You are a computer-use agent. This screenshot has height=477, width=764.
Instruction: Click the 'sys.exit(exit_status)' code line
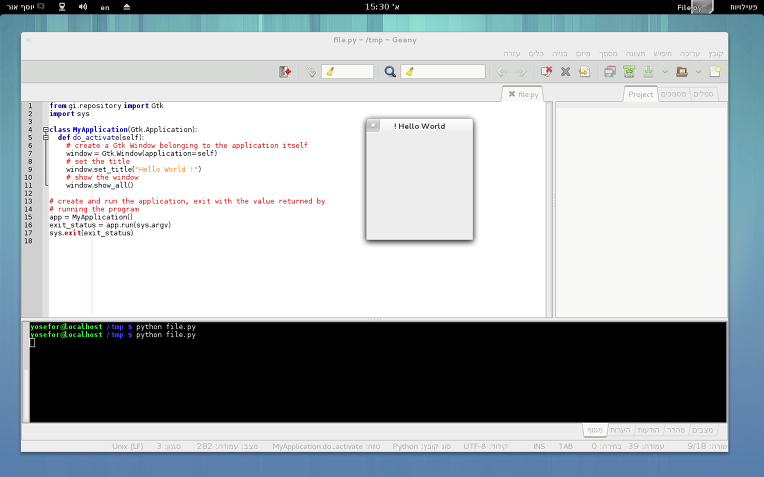coord(91,233)
